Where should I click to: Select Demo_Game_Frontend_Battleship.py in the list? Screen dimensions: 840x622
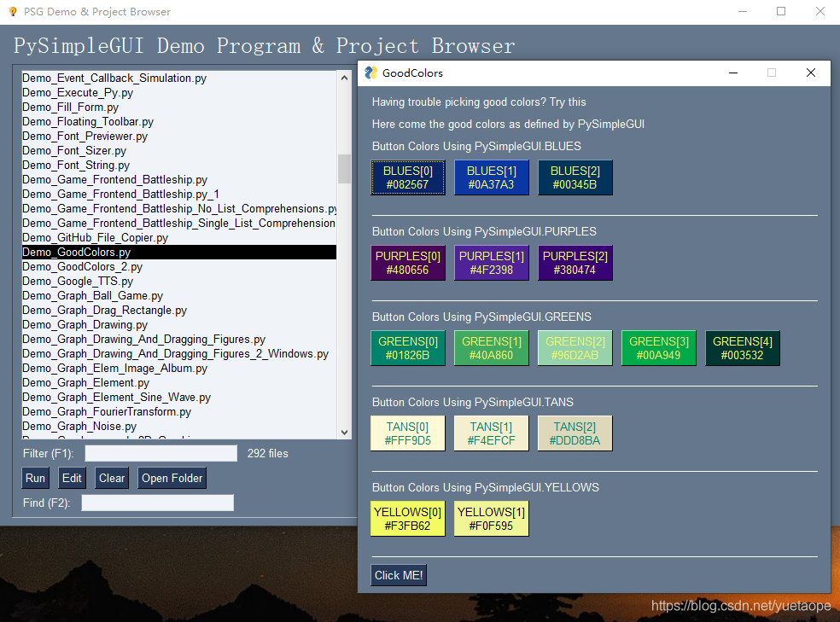coord(179,179)
